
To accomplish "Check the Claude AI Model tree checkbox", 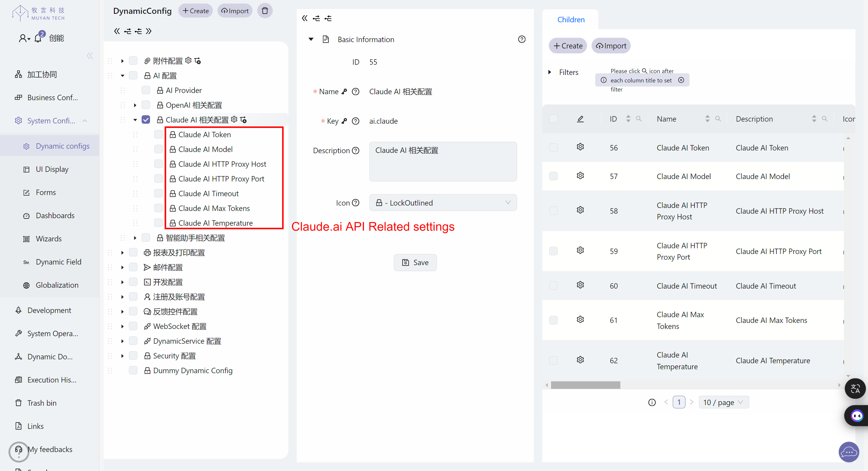I will [x=158, y=149].
